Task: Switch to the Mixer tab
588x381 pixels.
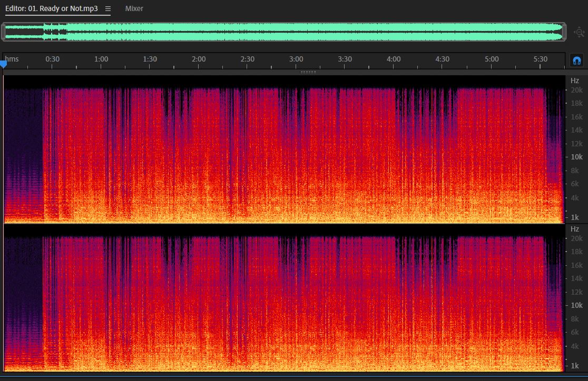Action: point(134,8)
